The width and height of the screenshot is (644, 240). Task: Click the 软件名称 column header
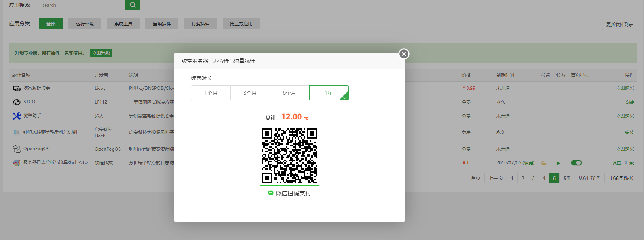click(x=21, y=75)
